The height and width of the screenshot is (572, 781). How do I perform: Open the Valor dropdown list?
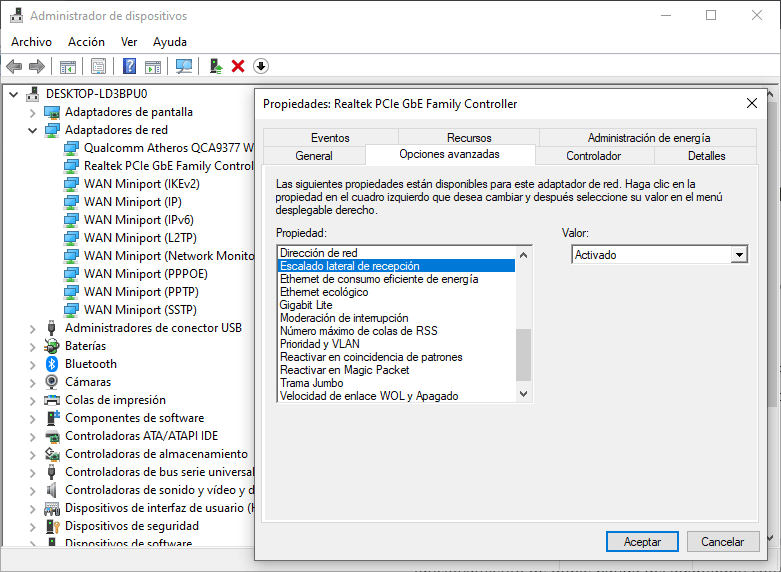point(739,255)
